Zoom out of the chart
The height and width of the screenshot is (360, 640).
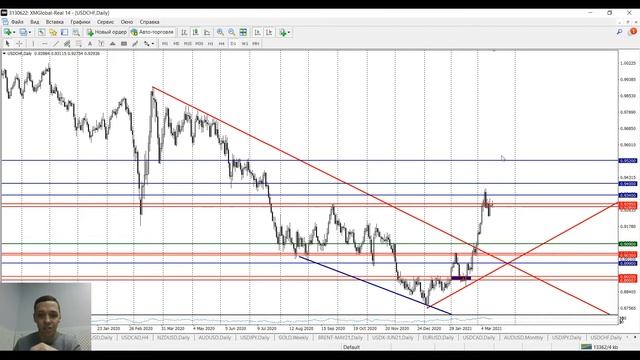[x=232, y=32]
